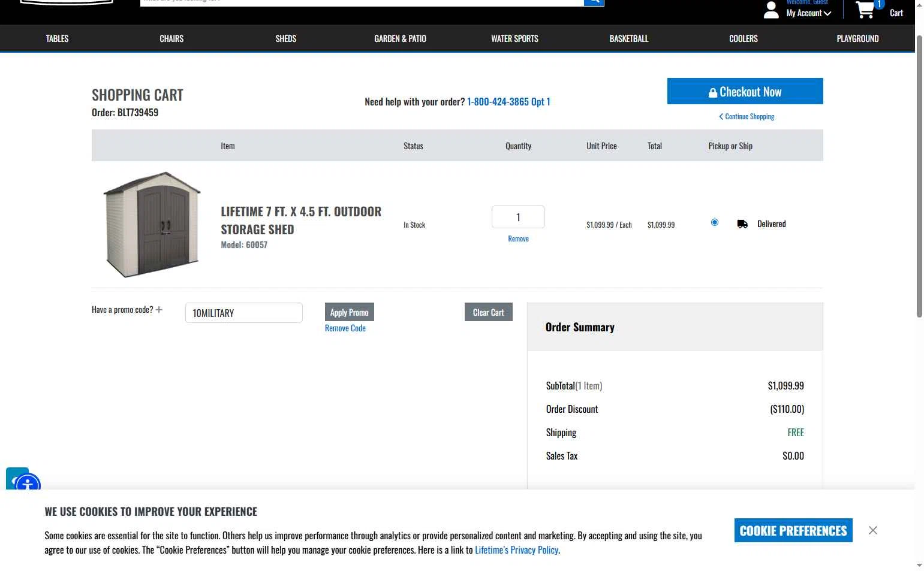
Task: Click the promo code input field
Action: tap(244, 313)
